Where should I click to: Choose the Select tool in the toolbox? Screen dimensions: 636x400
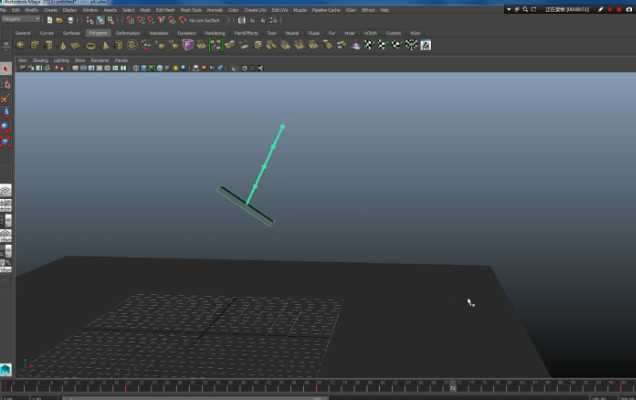coord(6,69)
